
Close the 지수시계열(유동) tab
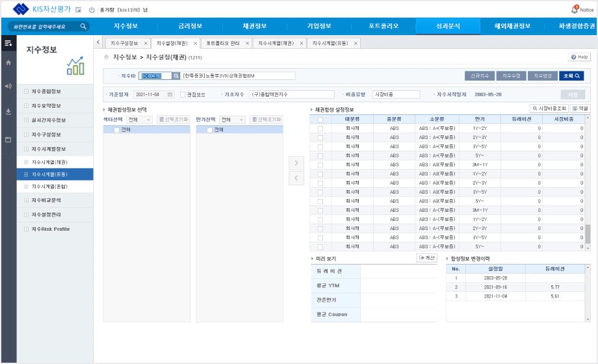[356, 44]
